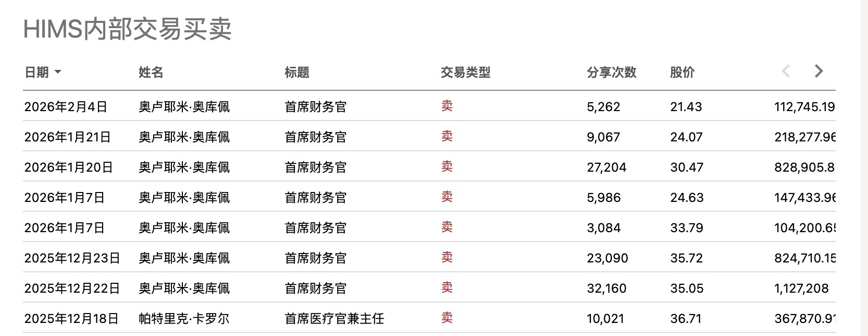Viewport: 868px width, 336px height.
Task: Click 奥卢耶米·奥库佩 in the 2026年1月20日 row
Action: 184,167
